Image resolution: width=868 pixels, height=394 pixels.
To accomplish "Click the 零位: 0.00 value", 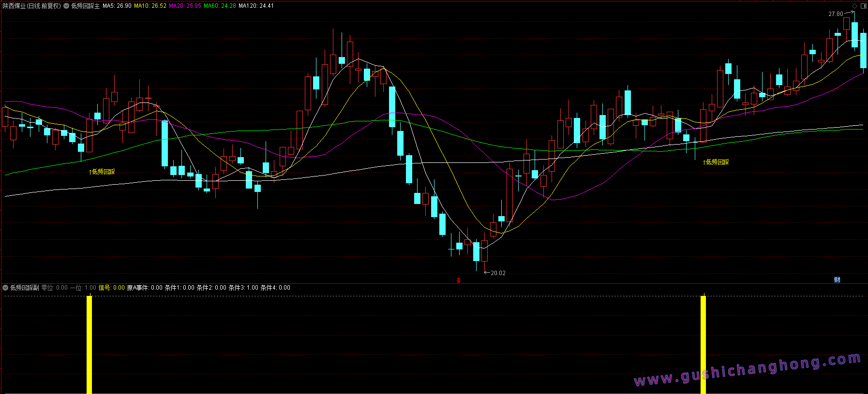I will pyautogui.click(x=55, y=288).
